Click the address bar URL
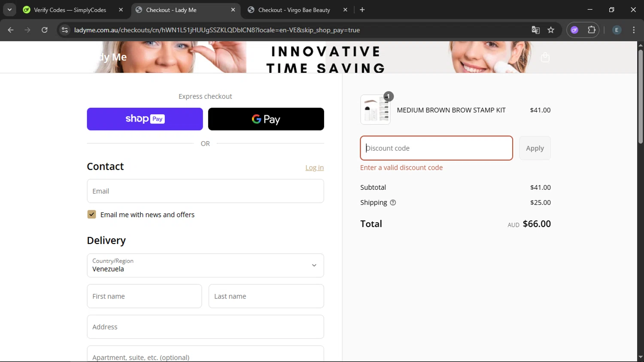The width and height of the screenshot is (644, 362). point(217,30)
